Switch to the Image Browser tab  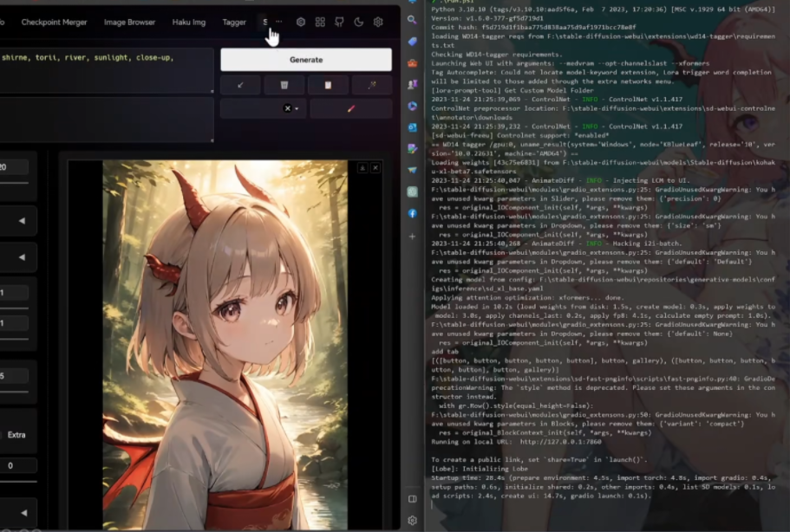pyautogui.click(x=129, y=23)
